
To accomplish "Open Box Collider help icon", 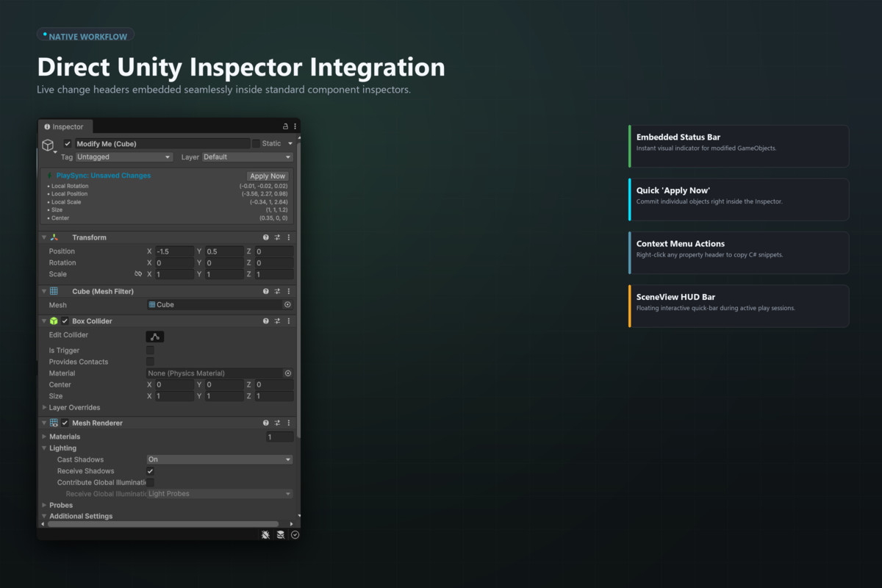I will (x=266, y=321).
